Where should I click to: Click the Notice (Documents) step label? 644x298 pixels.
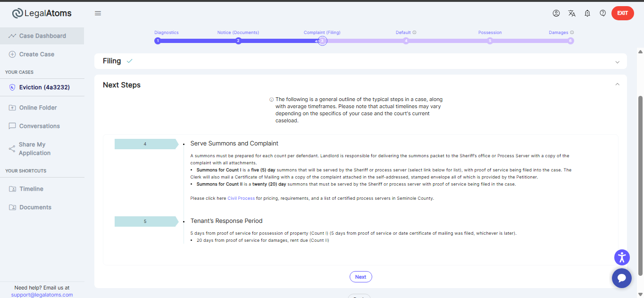(x=238, y=33)
